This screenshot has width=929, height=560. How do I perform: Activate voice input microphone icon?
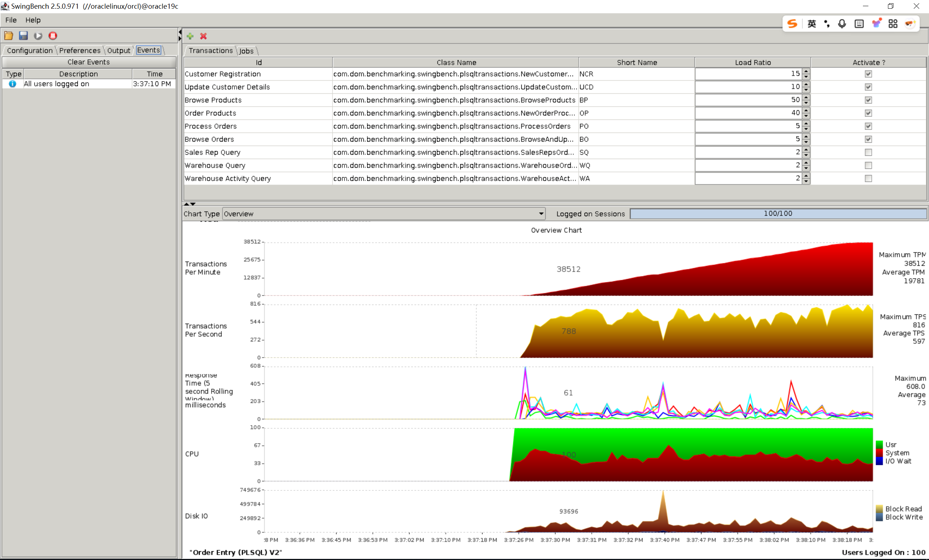[842, 24]
